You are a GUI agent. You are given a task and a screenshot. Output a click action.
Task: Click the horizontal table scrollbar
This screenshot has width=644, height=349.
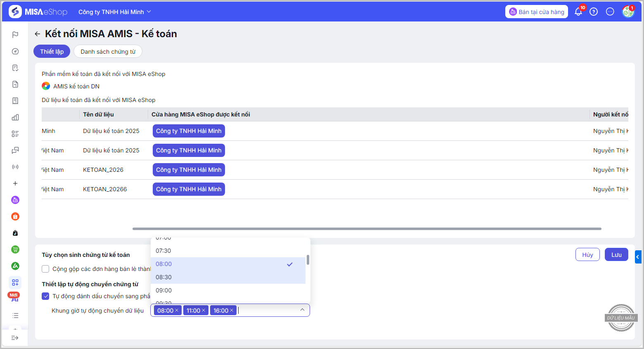[367, 228]
